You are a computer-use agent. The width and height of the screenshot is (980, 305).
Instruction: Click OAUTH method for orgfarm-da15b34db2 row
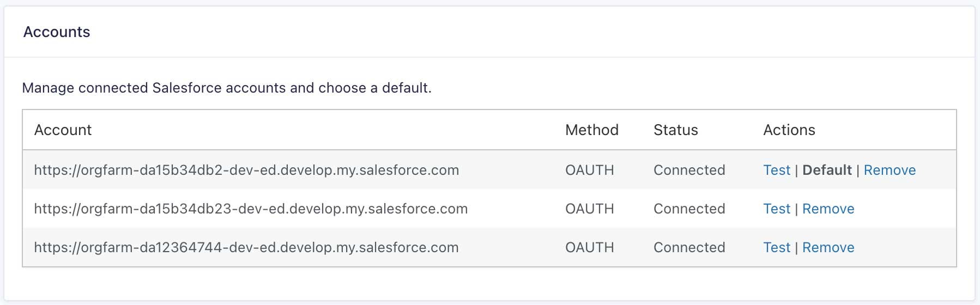click(x=589, y=170)
